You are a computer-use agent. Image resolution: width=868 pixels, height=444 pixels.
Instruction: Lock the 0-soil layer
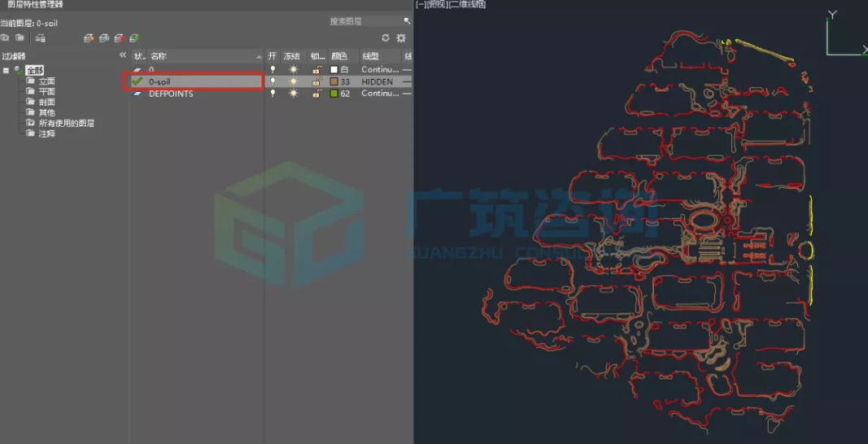pos(316,81)
